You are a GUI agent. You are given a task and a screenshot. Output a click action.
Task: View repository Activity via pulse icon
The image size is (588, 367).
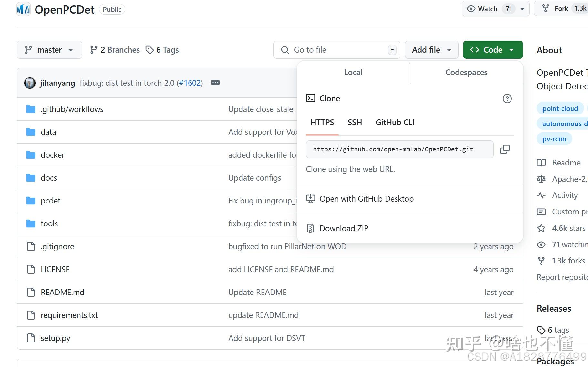pyautogui.click(x=541, y=195)
